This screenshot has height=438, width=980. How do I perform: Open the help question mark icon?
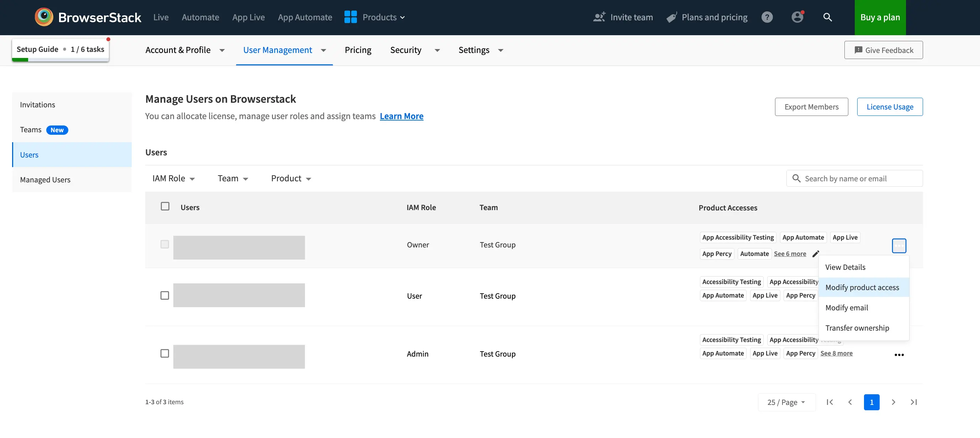(767, 17)
